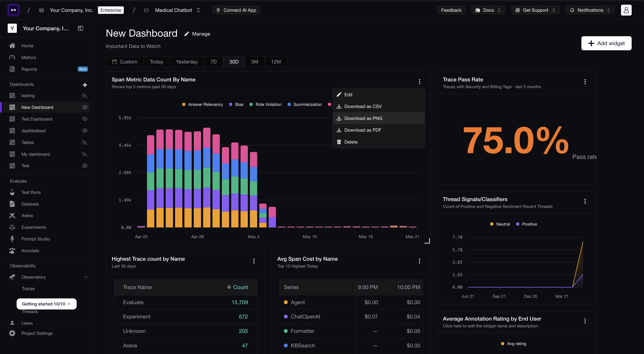Toggle the Answer Relevancy legend swatch
644x354 pixels.
click(x=184, y=105)
